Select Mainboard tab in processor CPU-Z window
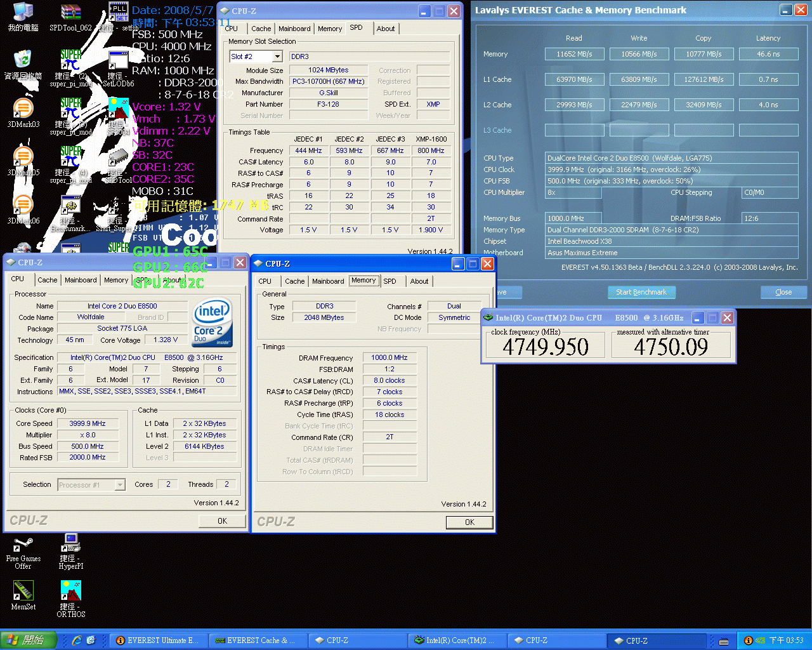This screenshot has width=812, height=650. pyautogui.click(x=81, y=280)
